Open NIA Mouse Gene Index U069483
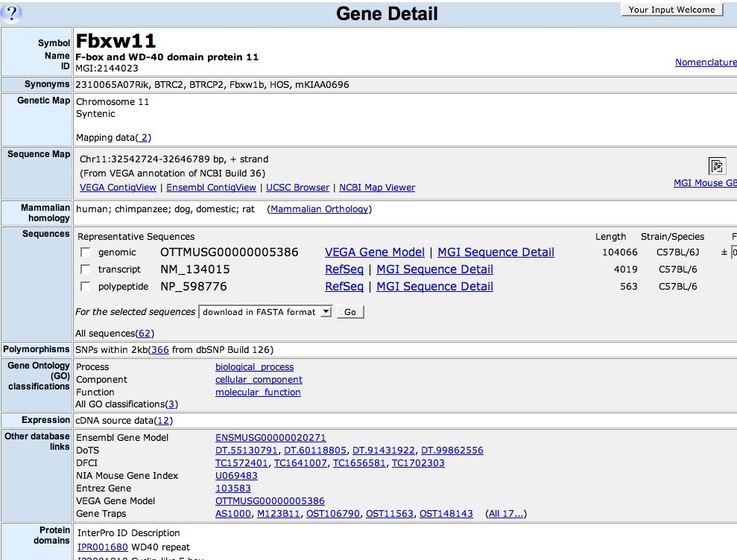737x560 pixels. [236, 475]
